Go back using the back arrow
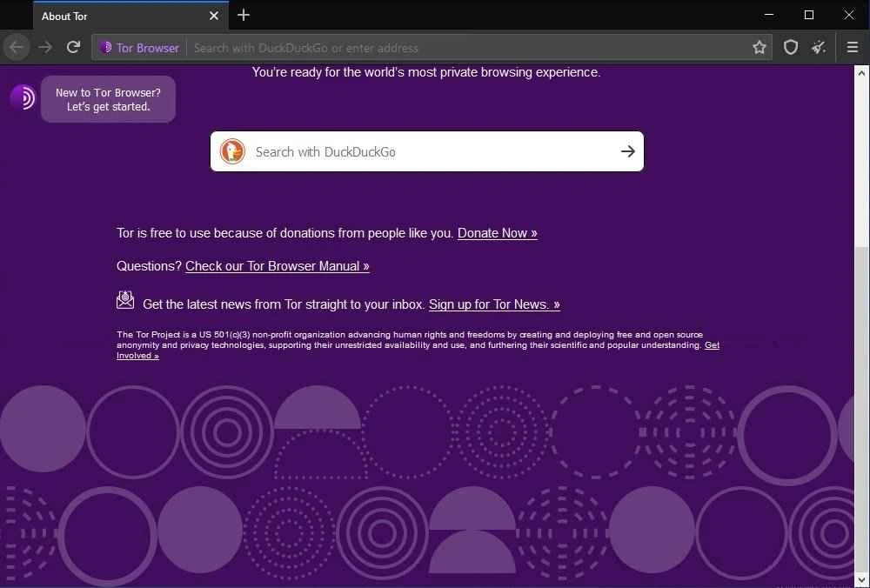 click(17, 47)
